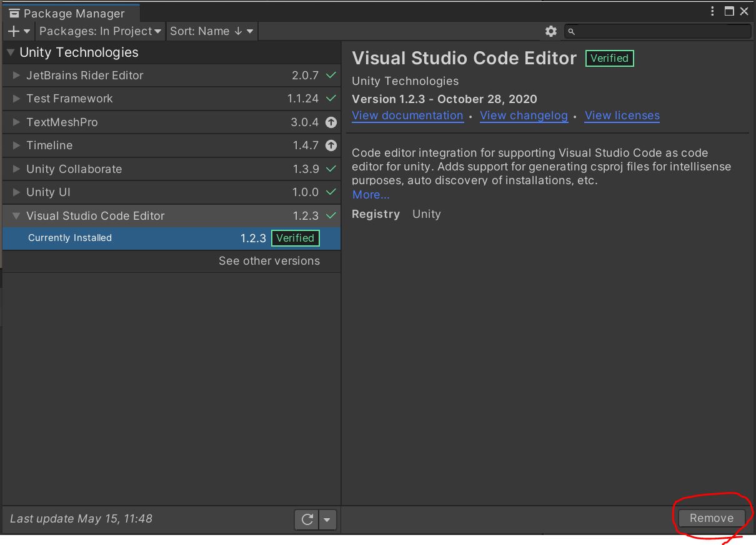756x545 pixels.
Task: Close the Package Manager window
Action: click(x=744, y=11)
